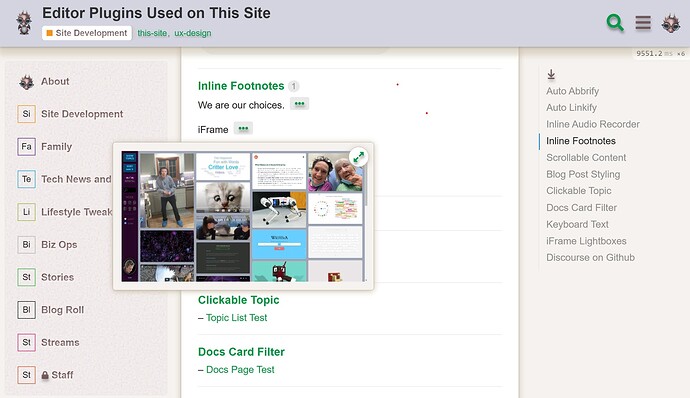
Task: Click the man in kitchen thumbnail
Action: tap(167, 190)
